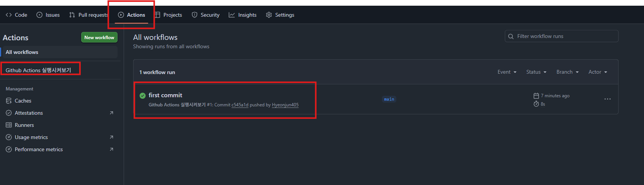The image size is (644, 185).
Task: Open external link arrow beside Usage metrics
Action: (112, 137)
